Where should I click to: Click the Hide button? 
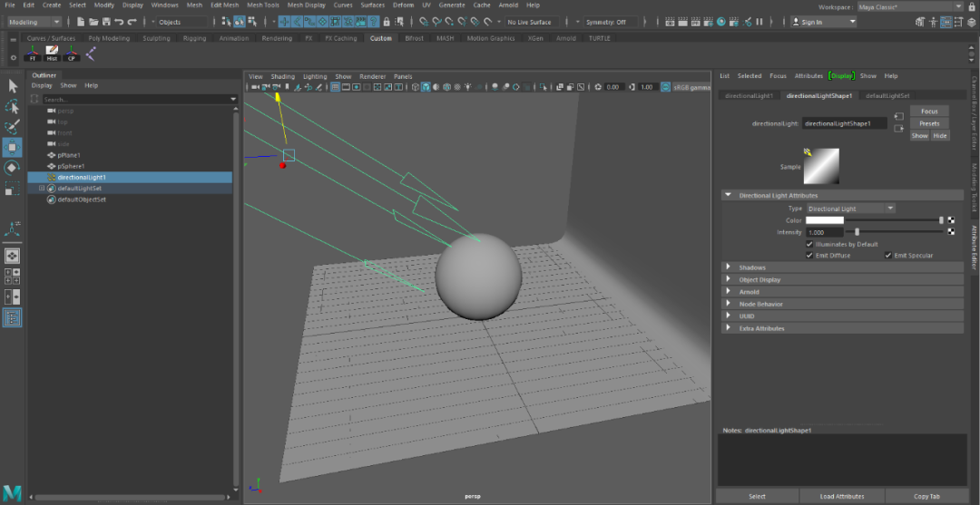click(x=940, y=135)
